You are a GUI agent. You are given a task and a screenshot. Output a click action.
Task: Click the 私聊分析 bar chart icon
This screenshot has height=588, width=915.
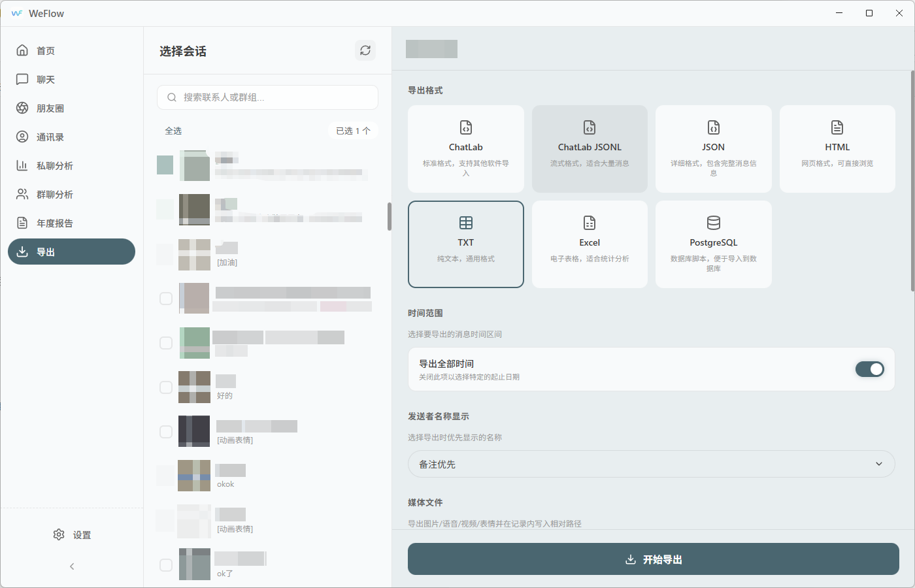(22, 165)
